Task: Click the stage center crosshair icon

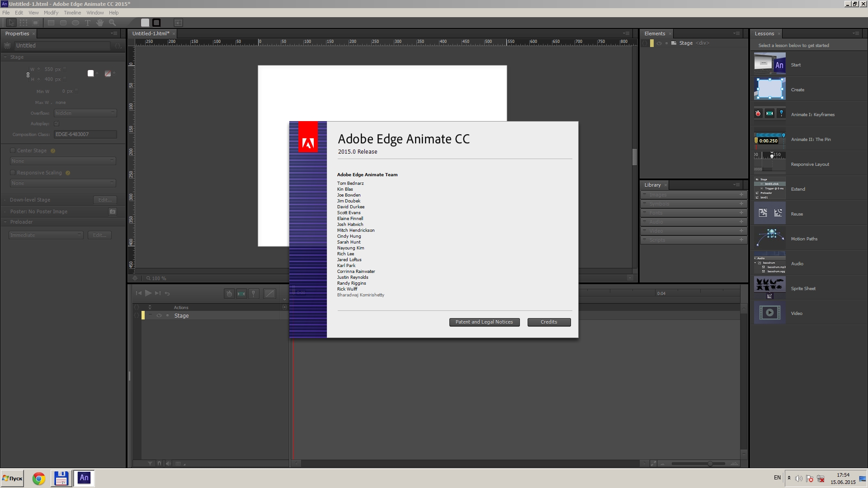Action: [134, 278]
